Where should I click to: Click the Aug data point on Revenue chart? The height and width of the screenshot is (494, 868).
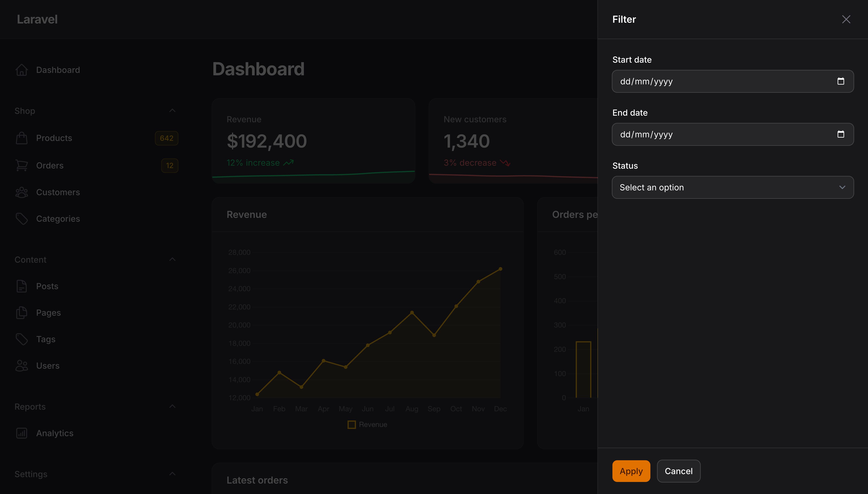click(x=412, y=312)
